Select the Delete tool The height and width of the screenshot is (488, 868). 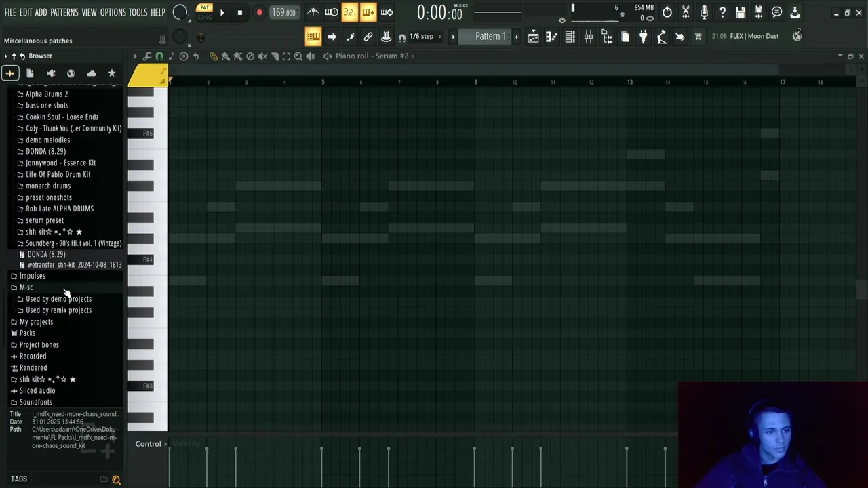(250, 56)
